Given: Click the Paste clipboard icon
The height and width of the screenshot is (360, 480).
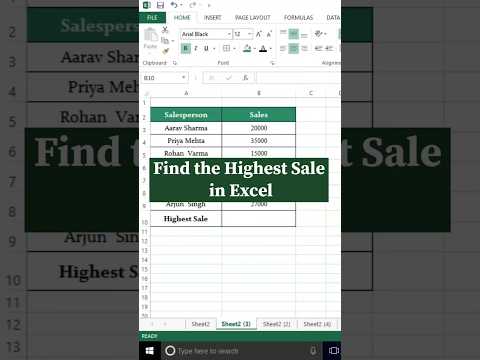Looking at the screenshot, I should click(x=150, y=35).
